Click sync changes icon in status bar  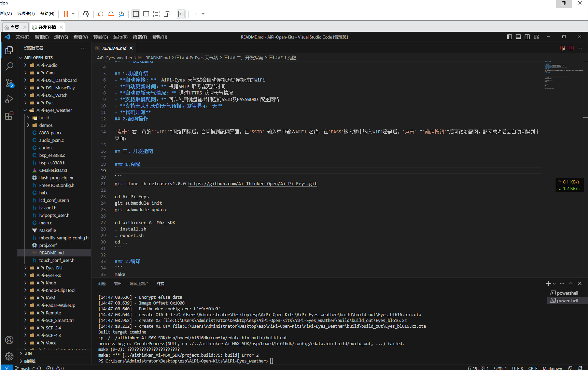tap(39, 368)
